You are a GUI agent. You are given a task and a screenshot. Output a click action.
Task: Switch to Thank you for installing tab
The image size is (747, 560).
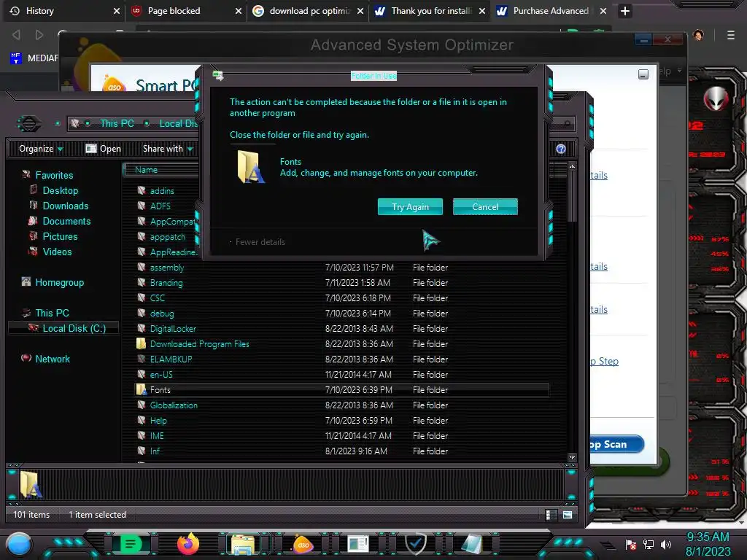[430, 10]
